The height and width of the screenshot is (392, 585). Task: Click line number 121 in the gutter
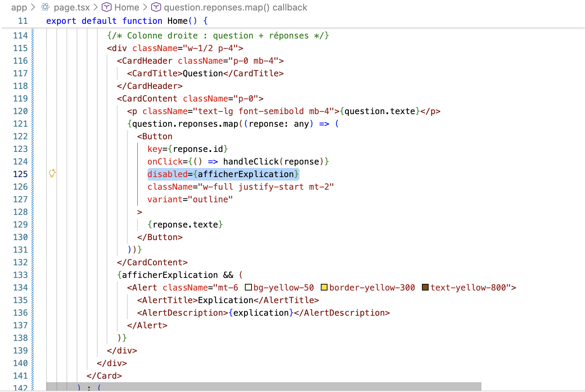20,124
